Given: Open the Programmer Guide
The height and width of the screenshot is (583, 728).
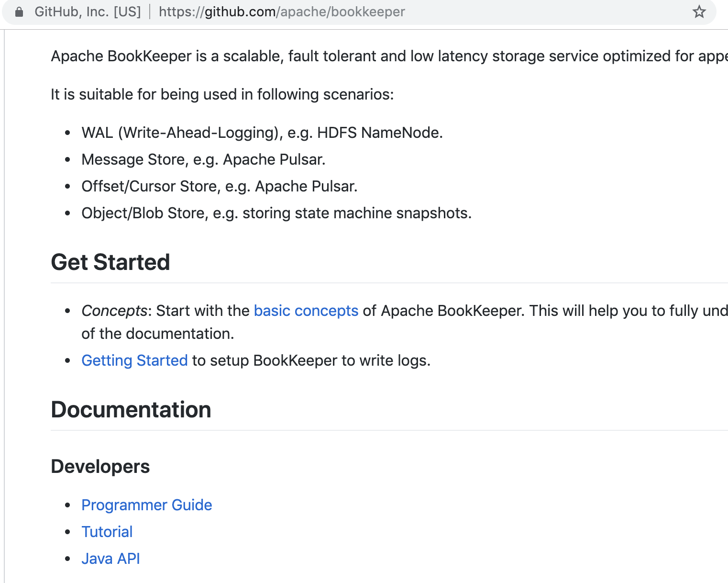Looking at the screenshot, I should point(146,505).
